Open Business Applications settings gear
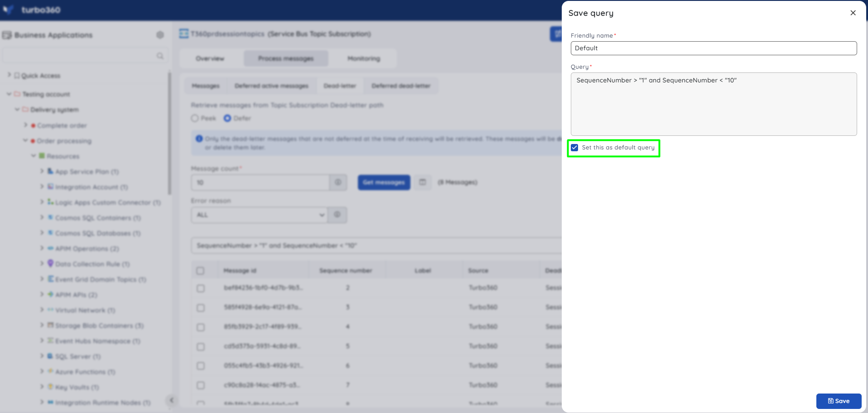 tap(160, 35)
